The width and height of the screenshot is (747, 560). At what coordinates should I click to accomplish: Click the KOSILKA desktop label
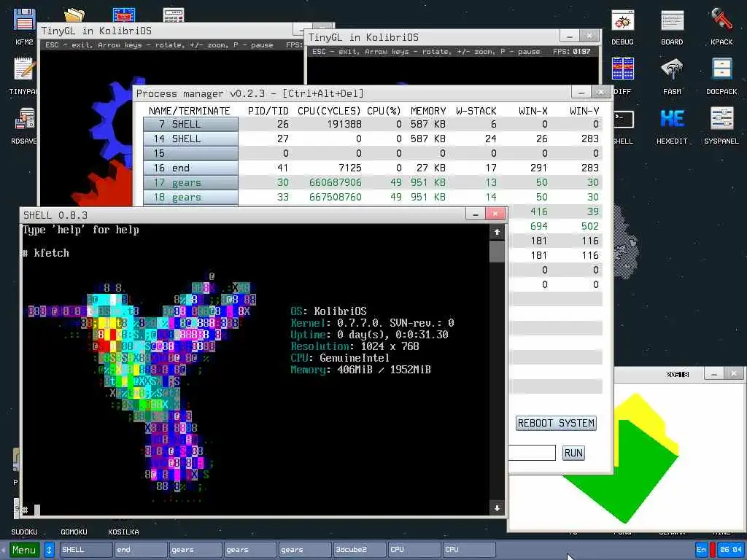coord(123,532)
